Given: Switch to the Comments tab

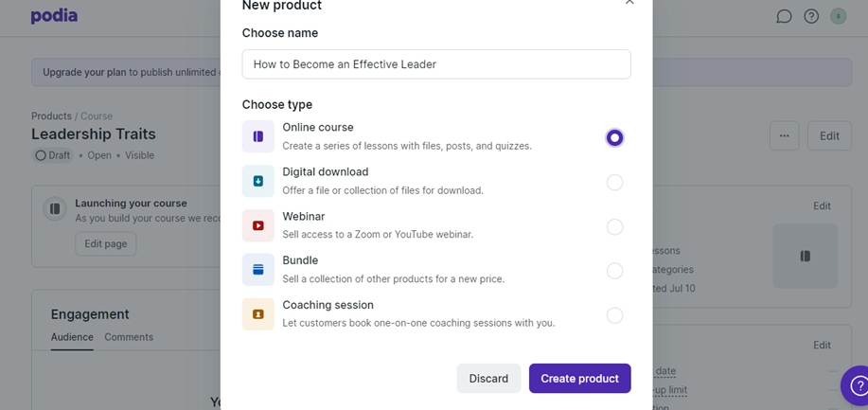Looking at the screenshot, I should click(129, 337).
